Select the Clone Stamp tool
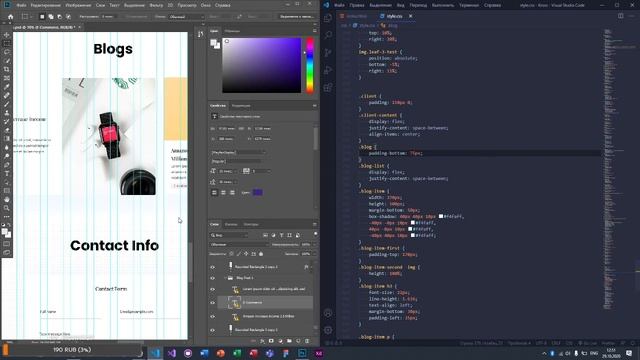Screen dimensions: 640x360 [7, 113]
